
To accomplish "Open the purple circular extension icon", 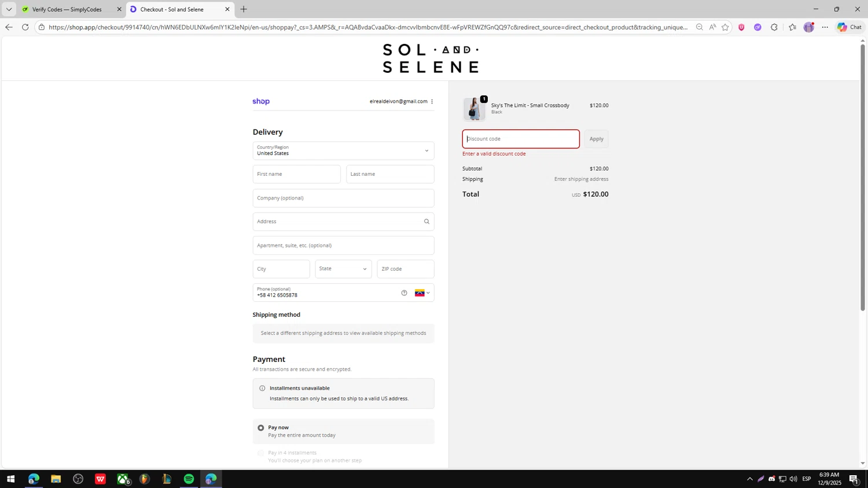I will coord(757,27).
